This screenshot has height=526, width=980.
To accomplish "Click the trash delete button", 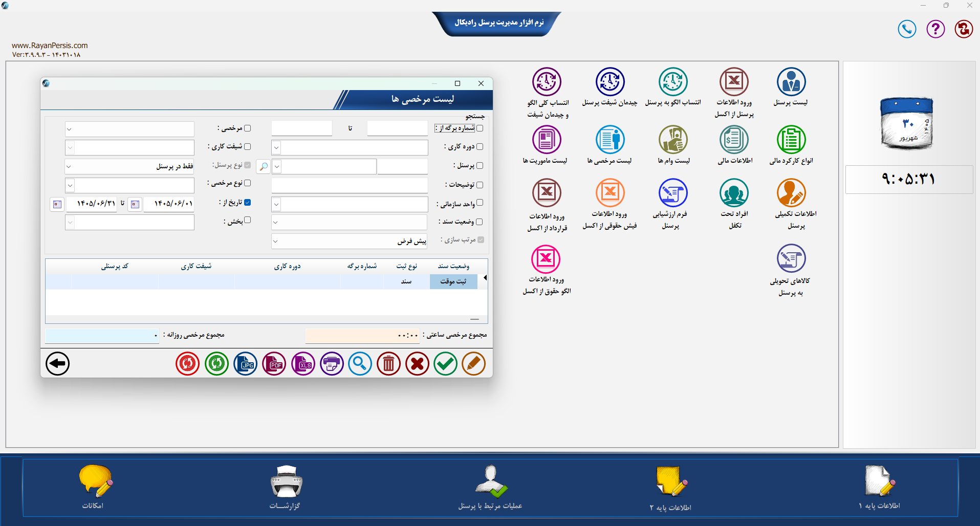I will pyautogui.click(x=388, y=364).
